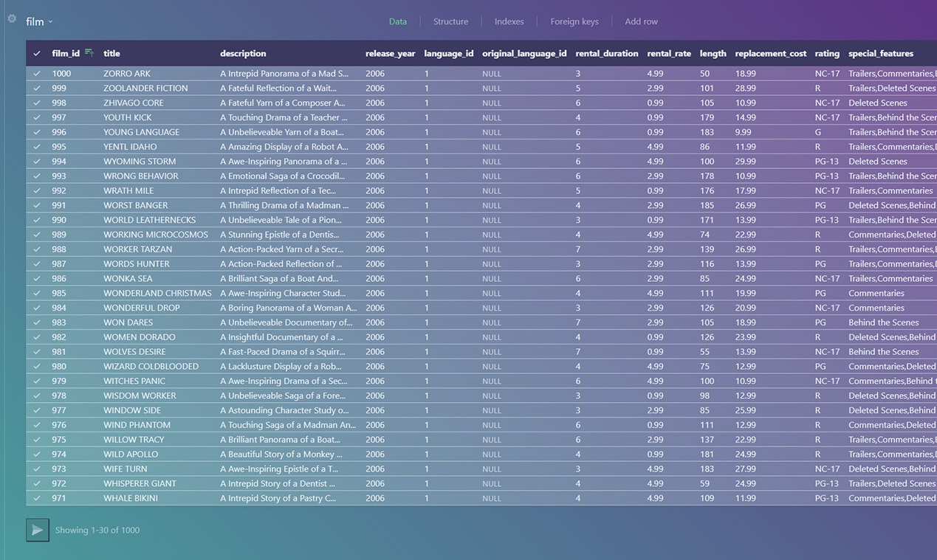Image resolution: width=937 pixels, height=560 pixels.
Task: Expand the film table dropdown
Action: point(39,22)
